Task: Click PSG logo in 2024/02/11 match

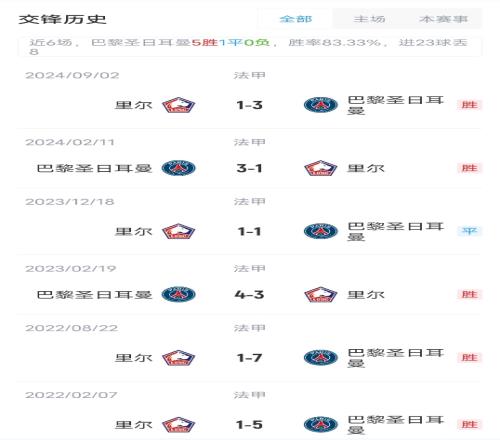Action: pyautogui.click(x=178, y=168)
